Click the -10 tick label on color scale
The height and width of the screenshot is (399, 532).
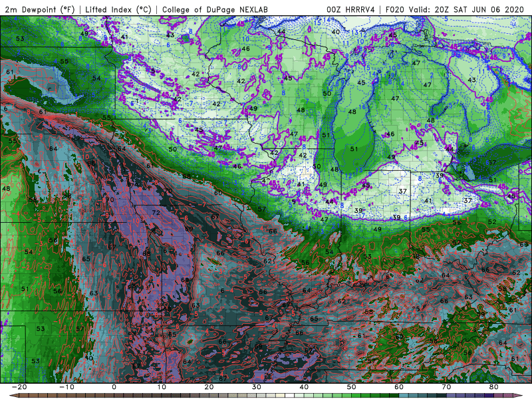pos(66,387)
